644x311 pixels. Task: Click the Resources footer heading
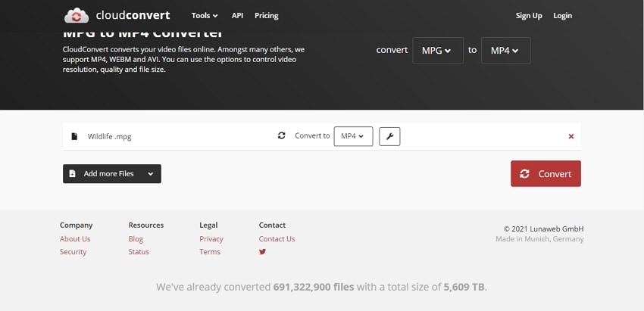[x=145, y=225]
